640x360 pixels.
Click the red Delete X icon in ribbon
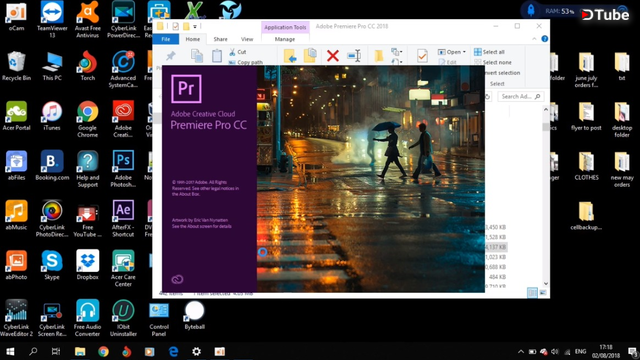(x=333, y=56)
